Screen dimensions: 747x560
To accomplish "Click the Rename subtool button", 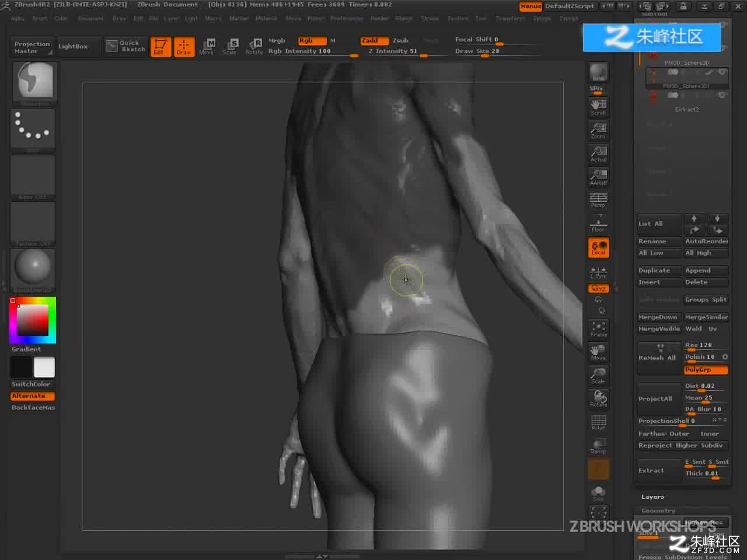I will (x=659, y=242).
